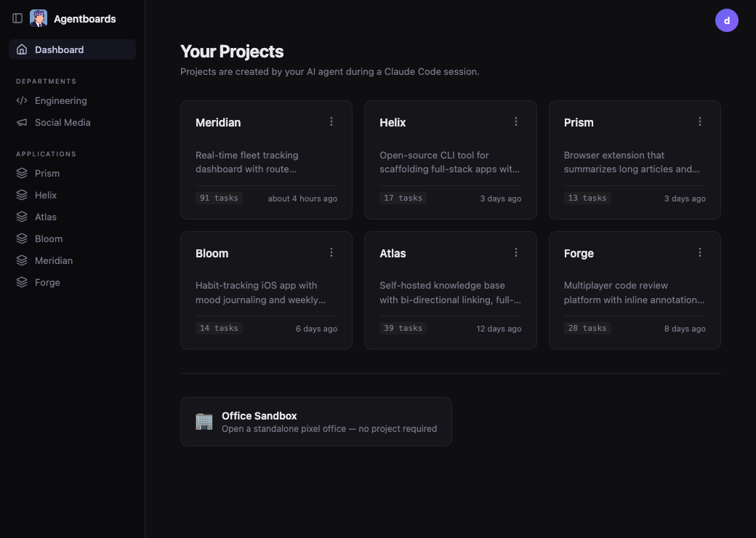Click the Social Media megaphone icon
This screenshot has width=756, height=538.
23,122
